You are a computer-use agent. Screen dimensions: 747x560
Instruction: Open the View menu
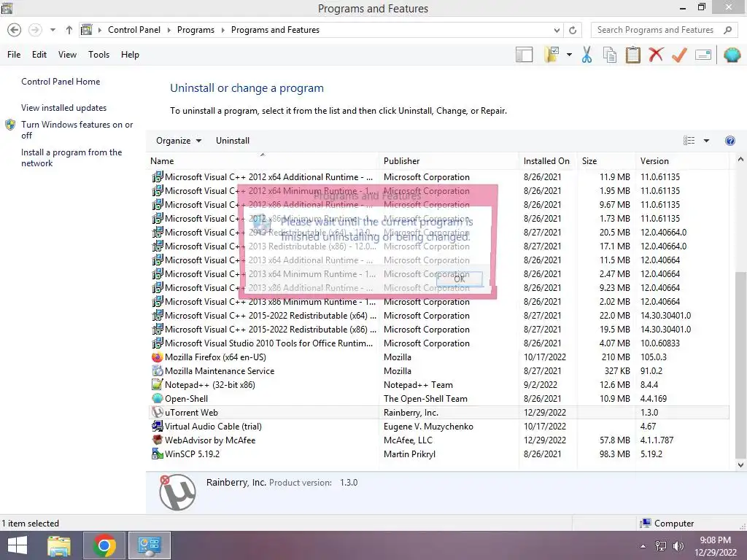coord(67,55)
